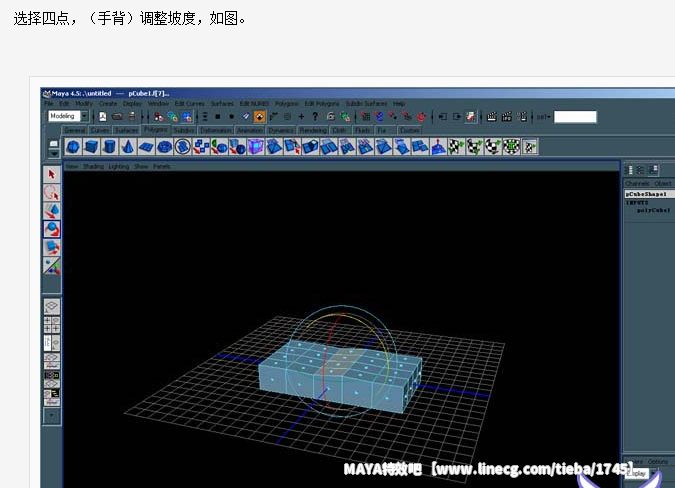The image size is (675, 488).
Task: Activate the Scale tool in toolbox
Action: click(52, 247)
